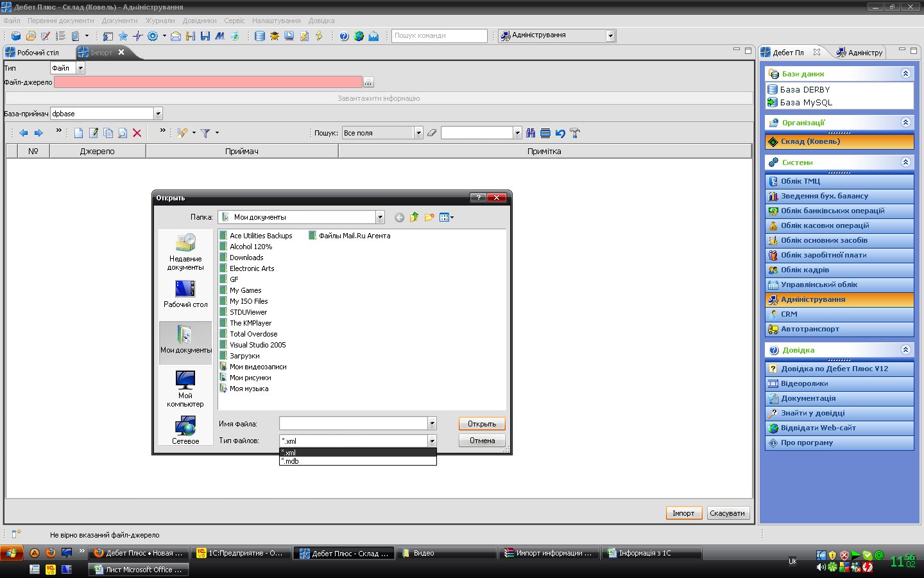Open the Тип dropdown showing Файл
Image resolution: width=924 pixels, height=578 pixels.
pos(80,68)
